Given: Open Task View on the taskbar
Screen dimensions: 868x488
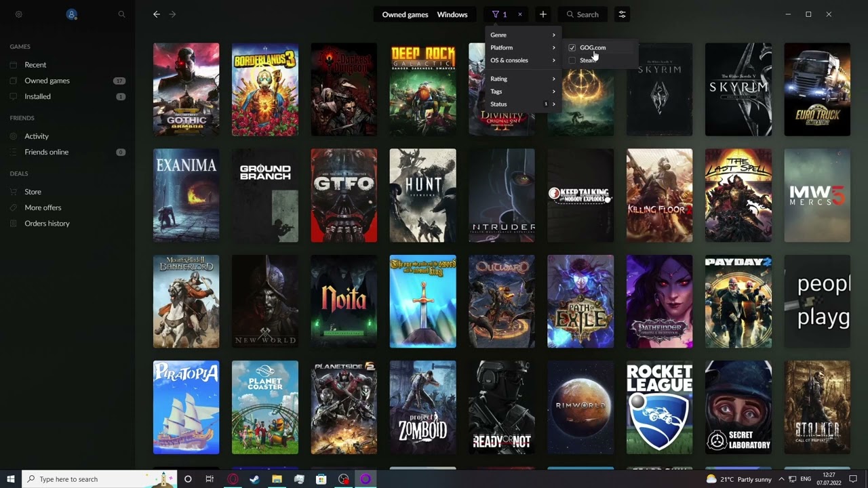Looking at the screenshot, I should pos(210,479).
